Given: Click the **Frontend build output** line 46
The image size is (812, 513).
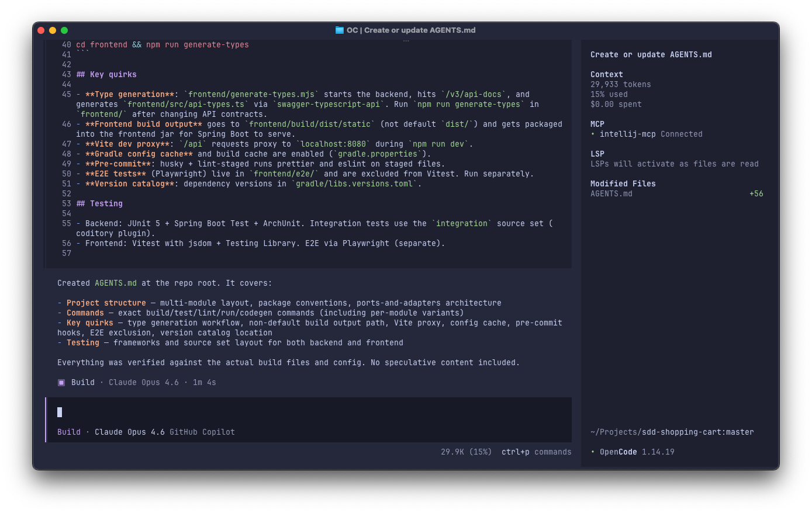Looking at the screenshot, I should point(319,129).
